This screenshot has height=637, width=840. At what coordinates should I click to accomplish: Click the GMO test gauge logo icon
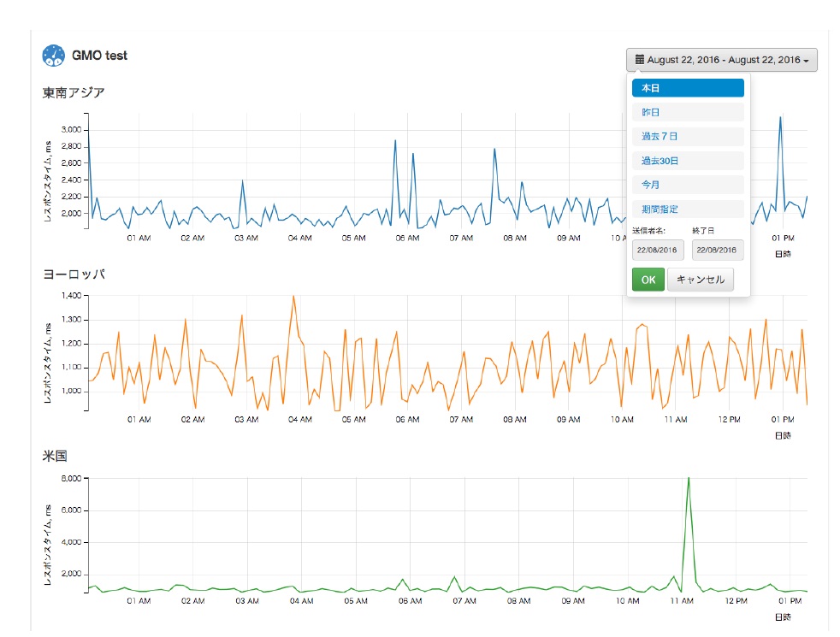coord(54,56)
